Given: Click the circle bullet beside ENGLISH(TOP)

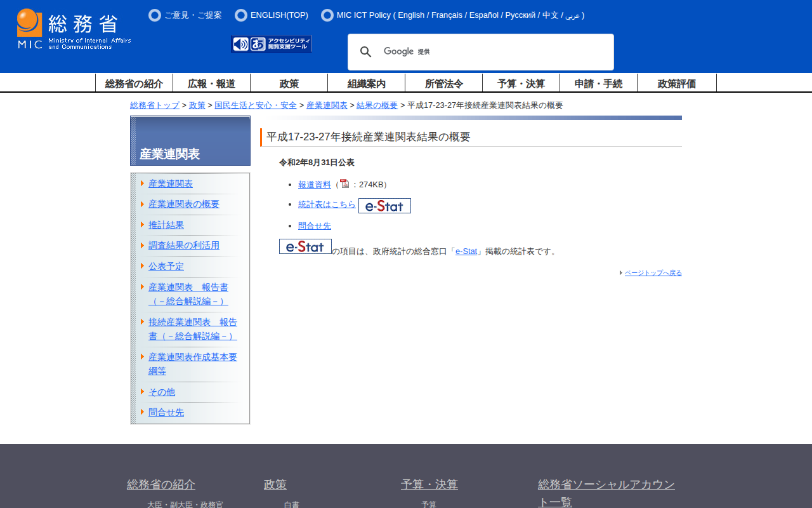Looking at the screenshot, I should coord(241,15).
